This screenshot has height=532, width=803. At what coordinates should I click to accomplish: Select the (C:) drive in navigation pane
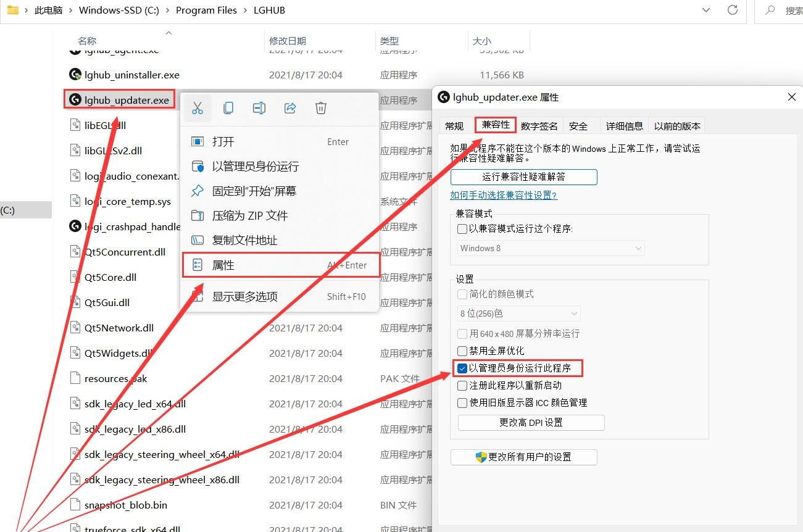26,210
